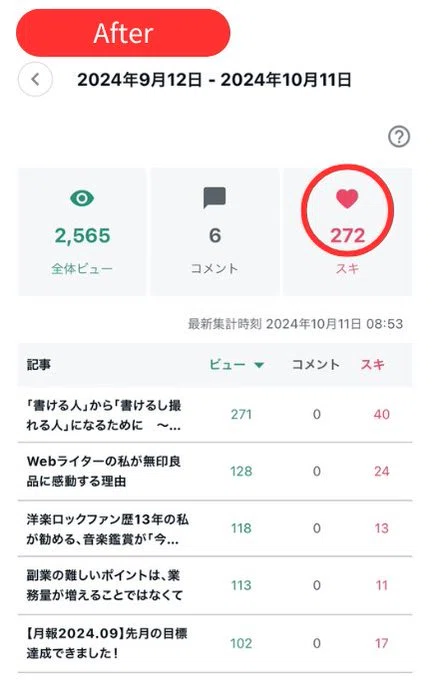Select the スキ stats card
The image size is (442, 680).
pos(347,232)
